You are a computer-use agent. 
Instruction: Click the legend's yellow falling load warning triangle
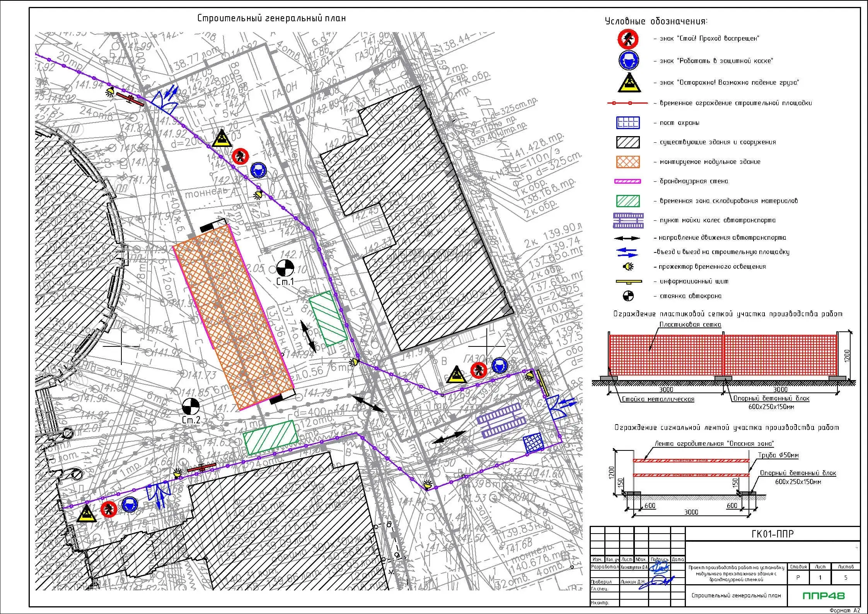pos(629,83)
